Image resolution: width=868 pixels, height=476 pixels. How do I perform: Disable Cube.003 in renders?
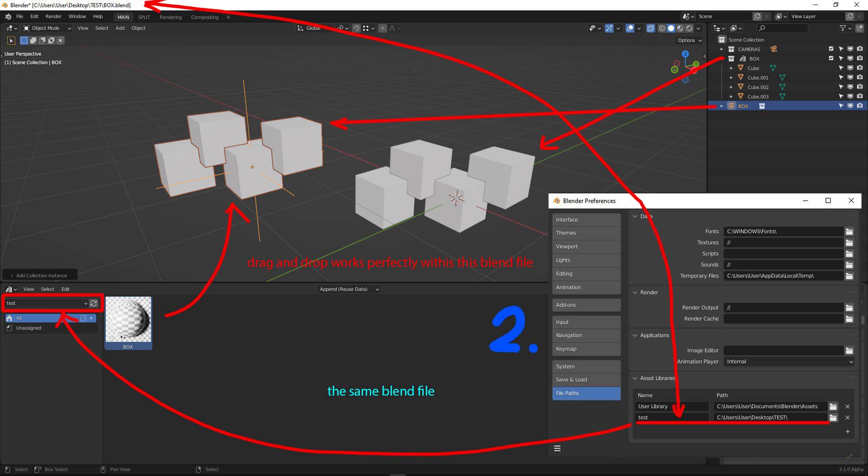point(860,97)
